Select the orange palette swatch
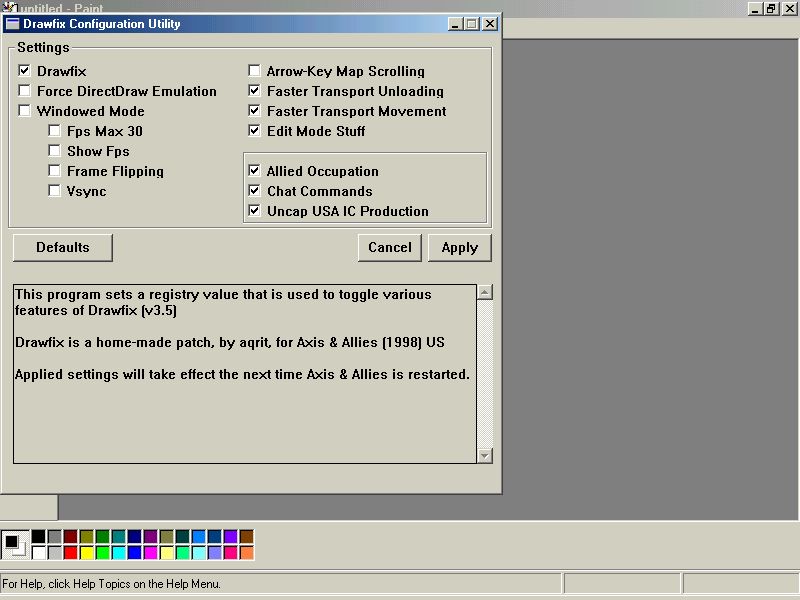This screenshot has height=600, width=800. pos(246,553)
